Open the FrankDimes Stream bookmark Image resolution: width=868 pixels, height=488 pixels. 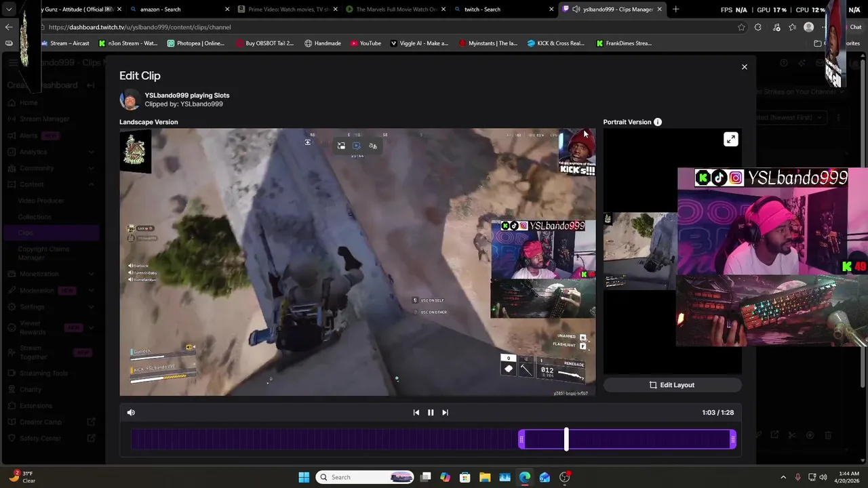625,43
